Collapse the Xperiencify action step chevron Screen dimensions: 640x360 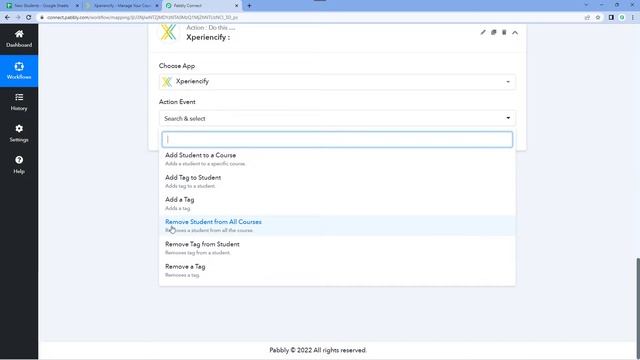tap(515, 33)
